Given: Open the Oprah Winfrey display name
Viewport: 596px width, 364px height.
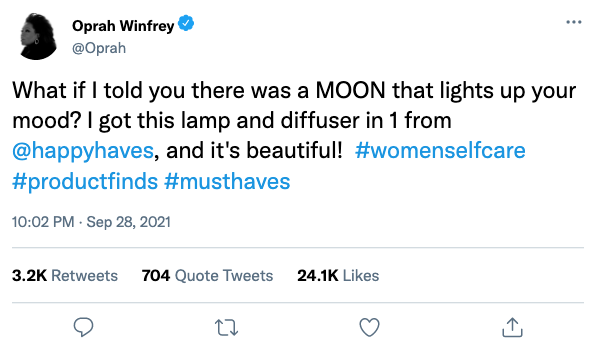Looking at the screenshot, I should pos(123,25).
